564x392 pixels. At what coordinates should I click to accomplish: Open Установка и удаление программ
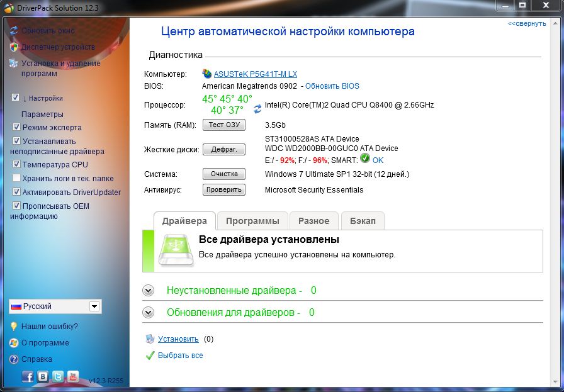pos(61,69)
